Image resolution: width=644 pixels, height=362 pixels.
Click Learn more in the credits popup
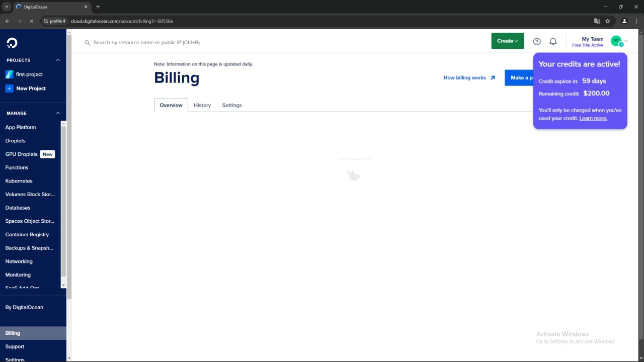[593, 118]
